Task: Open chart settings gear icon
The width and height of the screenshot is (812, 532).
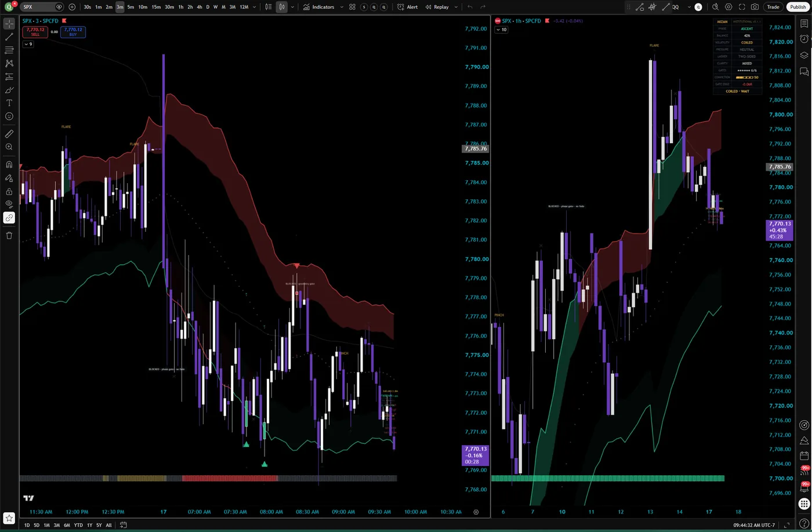Action: pyautogui.click(x=728, y=7)
